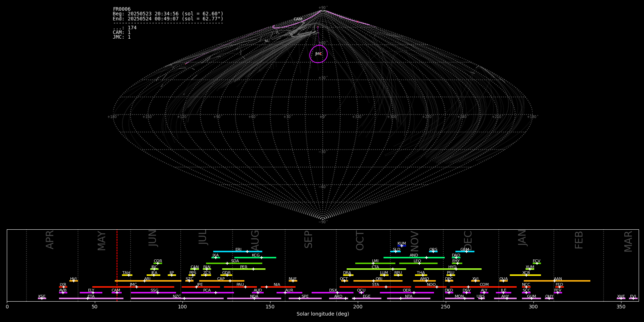Click the magenta JMC radiant circle on the sky map
This screenshot has height=322, width=644.
(318, 54)
